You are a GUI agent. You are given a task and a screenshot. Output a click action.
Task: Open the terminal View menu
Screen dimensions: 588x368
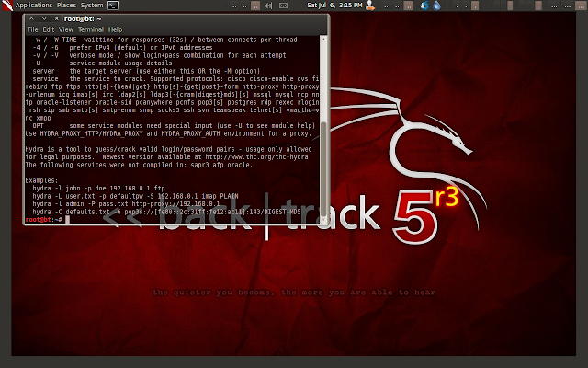tap(66, 29)
